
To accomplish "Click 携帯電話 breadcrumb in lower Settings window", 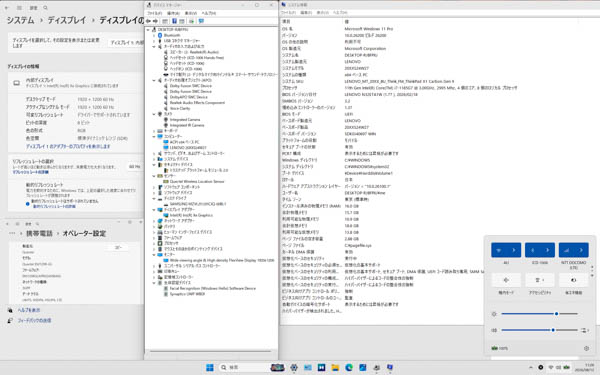I will [39, 233].
